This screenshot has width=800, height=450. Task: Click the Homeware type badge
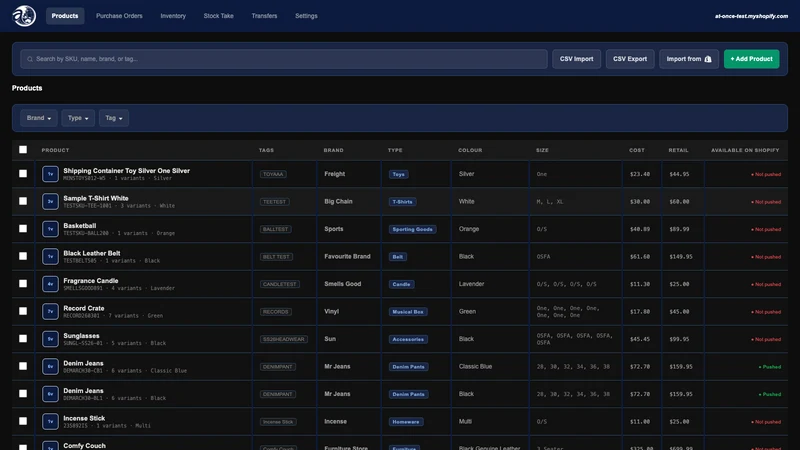click(x=406, y=422)
